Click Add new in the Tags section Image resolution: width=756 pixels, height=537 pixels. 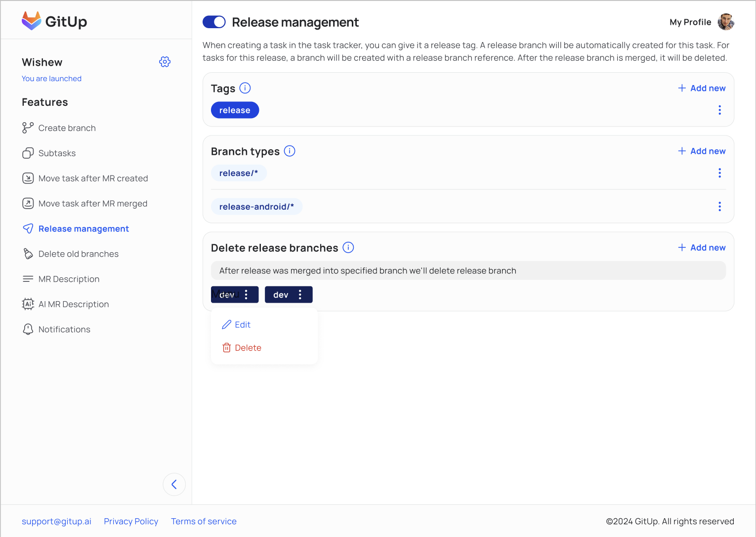702,88
